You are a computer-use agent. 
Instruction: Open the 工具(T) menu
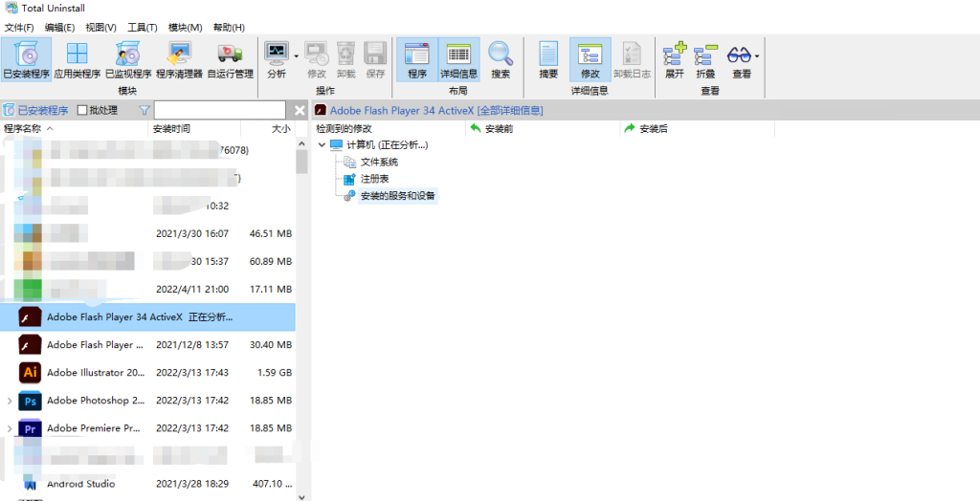point(143,28)
